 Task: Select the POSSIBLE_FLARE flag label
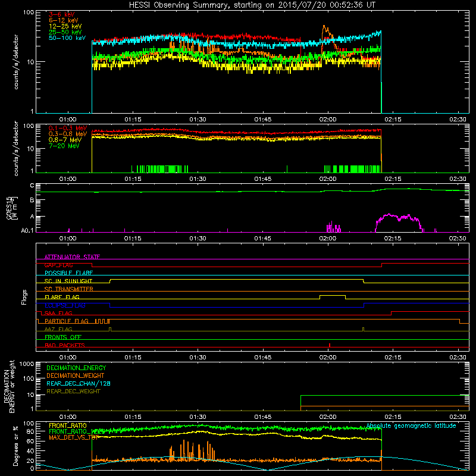click(68, 273)
